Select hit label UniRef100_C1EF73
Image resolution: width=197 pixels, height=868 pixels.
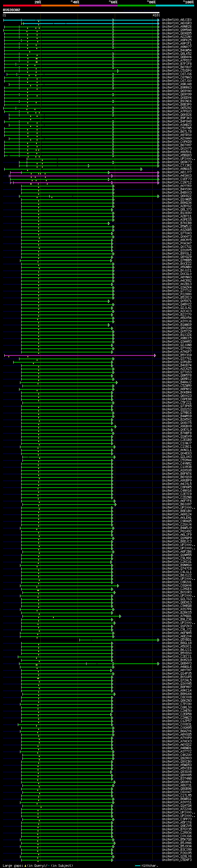pos(177,179)
